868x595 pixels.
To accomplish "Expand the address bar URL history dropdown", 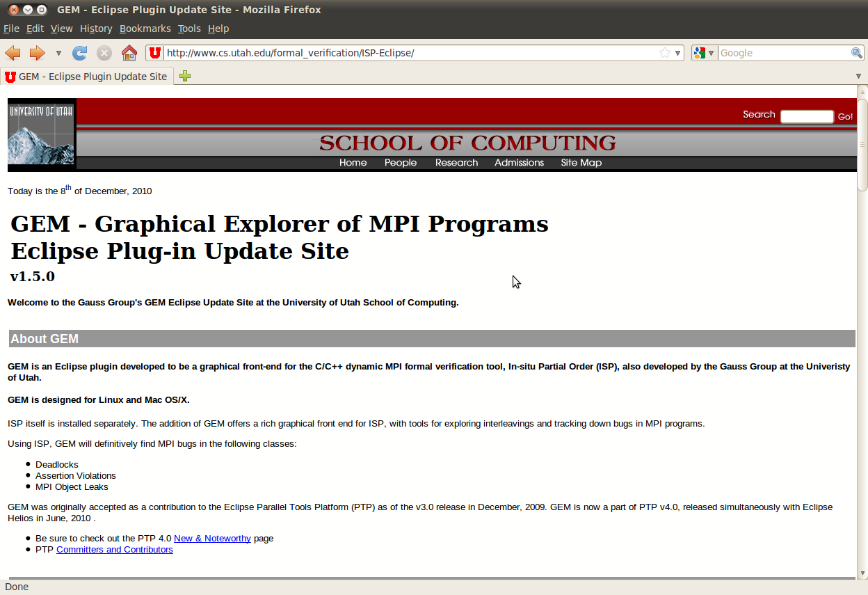I will click(x=677, y=53).
